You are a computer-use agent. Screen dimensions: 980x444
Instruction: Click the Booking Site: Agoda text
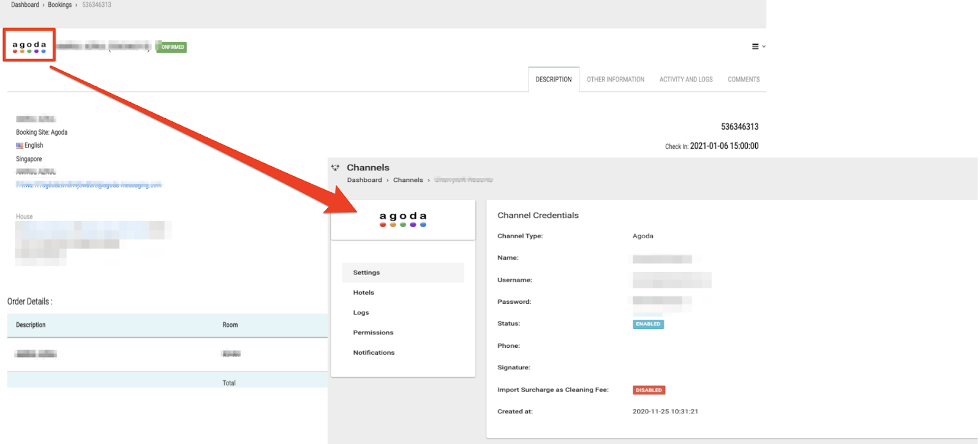(x=42, y=132)
